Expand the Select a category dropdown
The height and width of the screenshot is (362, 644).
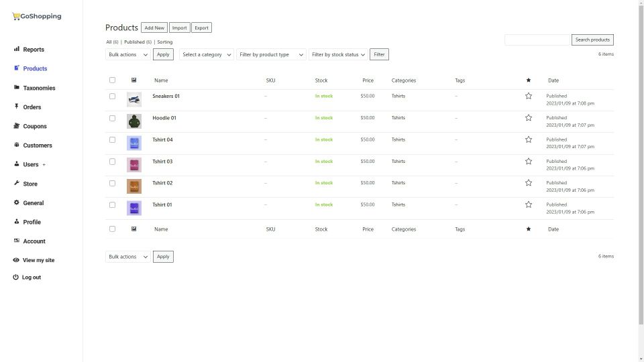click(x=207, y=55)
